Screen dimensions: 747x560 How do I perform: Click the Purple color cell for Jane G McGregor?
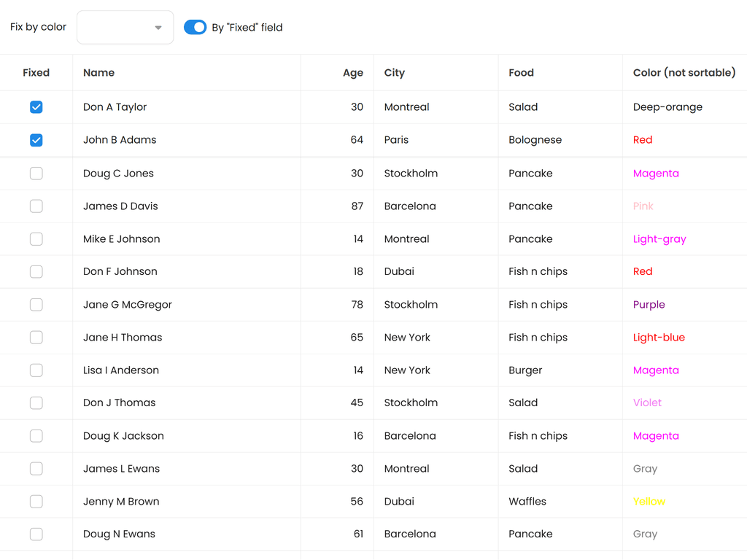point(649,305)
